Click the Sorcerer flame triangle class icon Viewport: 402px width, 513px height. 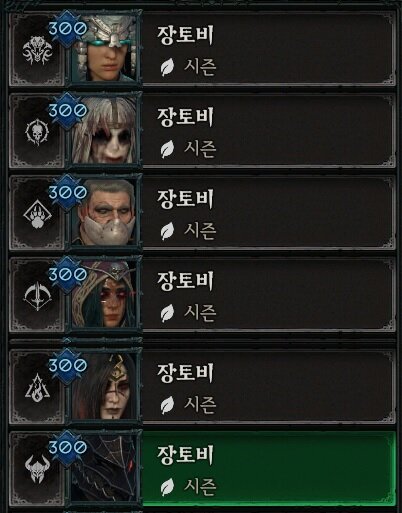click(37, 387)
